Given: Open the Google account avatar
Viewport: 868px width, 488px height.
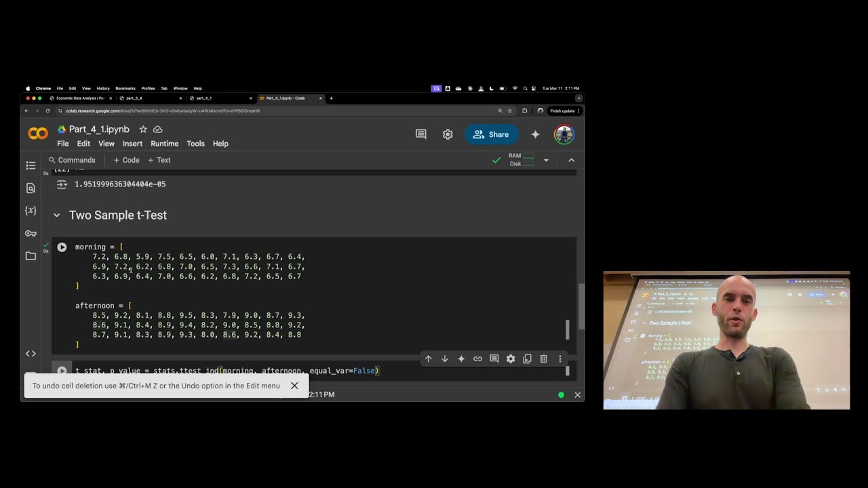Looking at the screenshot, I should (x=564, y=134).
